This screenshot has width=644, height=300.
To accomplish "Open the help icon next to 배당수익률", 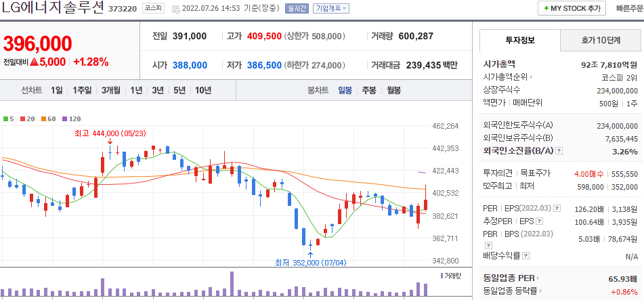I will click(x=526, y=255).
